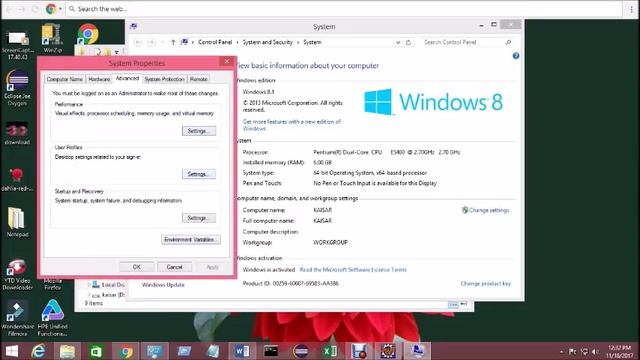
Task: Select the download desktop image file
Action: pyautogui.click(x=17, y=133)
